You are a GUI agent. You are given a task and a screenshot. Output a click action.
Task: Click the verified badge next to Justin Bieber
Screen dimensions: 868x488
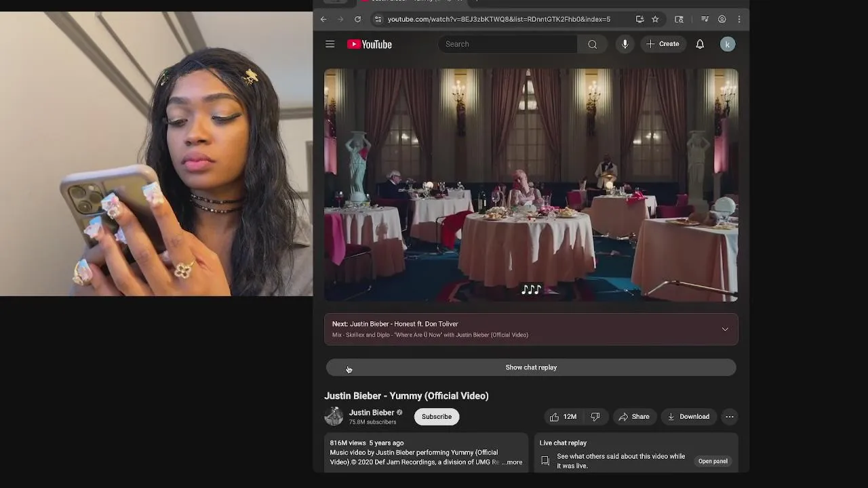coord(399,412)
